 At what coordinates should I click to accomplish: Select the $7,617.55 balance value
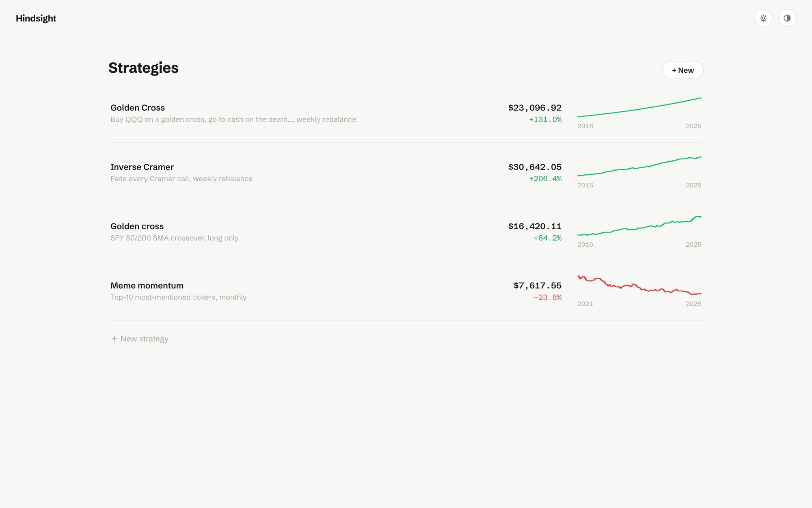click(538, 286)
